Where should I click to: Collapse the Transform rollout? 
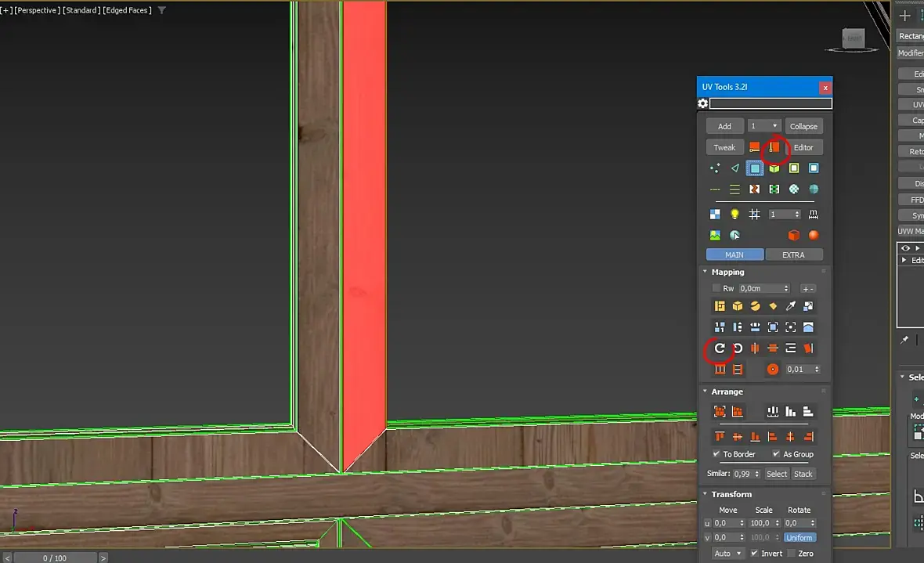pyautogui.click(x=705, y=494)
